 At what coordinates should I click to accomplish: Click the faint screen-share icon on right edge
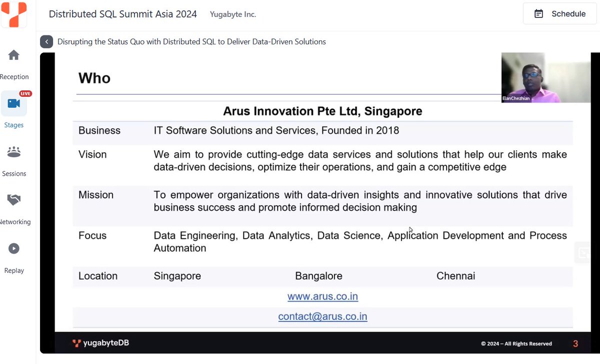583,253
